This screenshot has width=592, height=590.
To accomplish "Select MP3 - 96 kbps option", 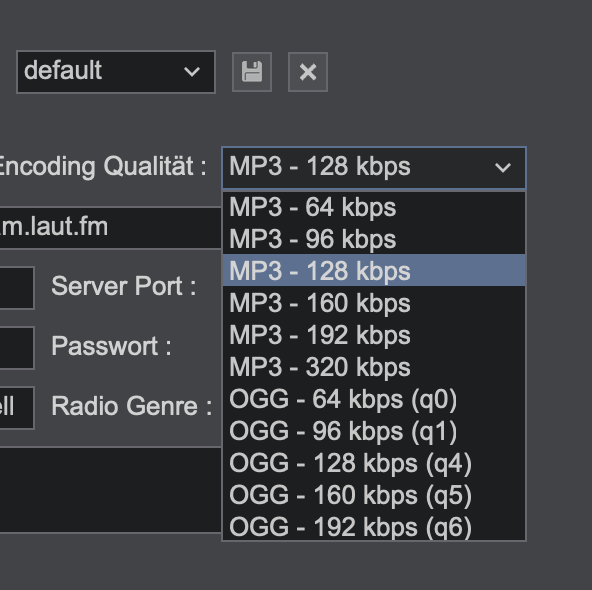I will pyautogui.click(x=374, y=239).
